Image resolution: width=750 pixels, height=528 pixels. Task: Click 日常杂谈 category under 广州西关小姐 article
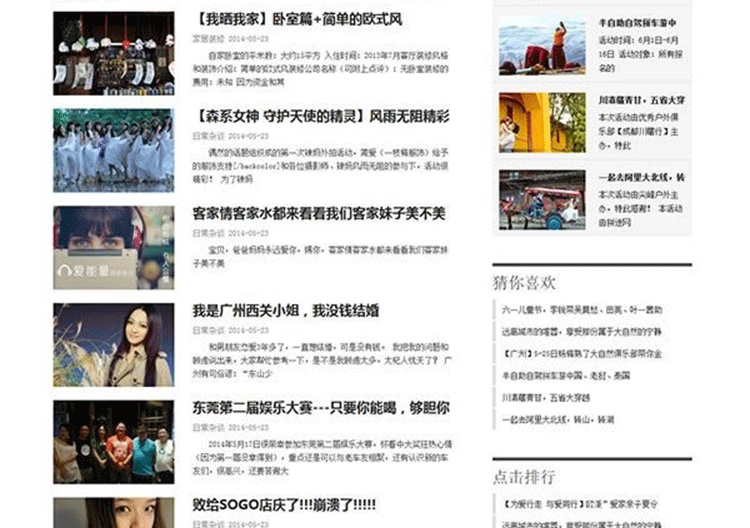point(208,330)
